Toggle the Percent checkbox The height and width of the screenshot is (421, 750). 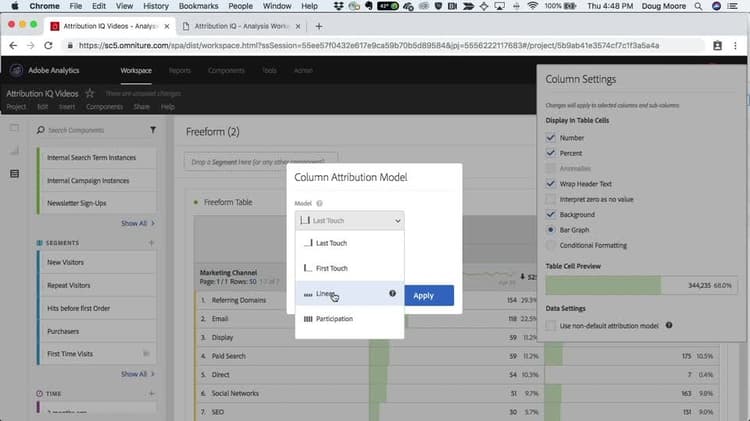pos(551,153)
